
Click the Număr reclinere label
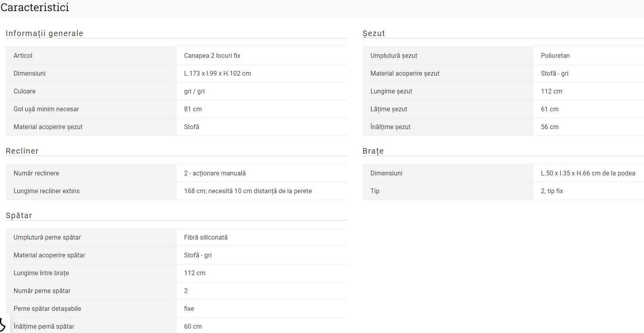(36, 173)
